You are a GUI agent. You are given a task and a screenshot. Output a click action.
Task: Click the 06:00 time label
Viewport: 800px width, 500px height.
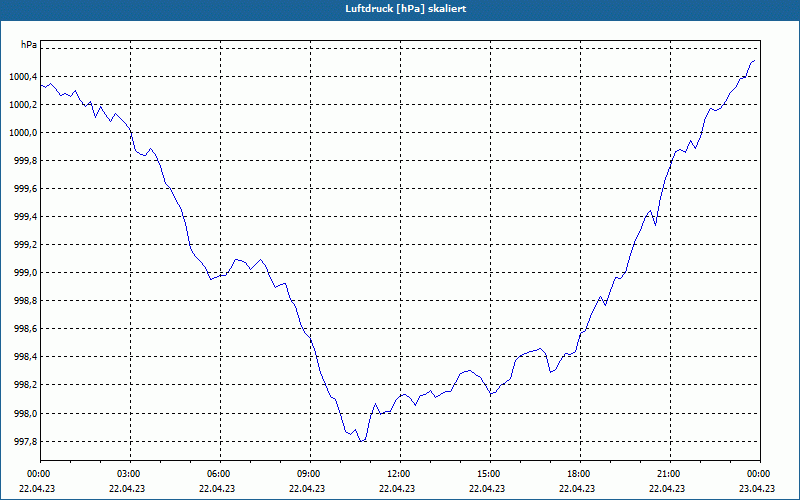pos(220,474)
